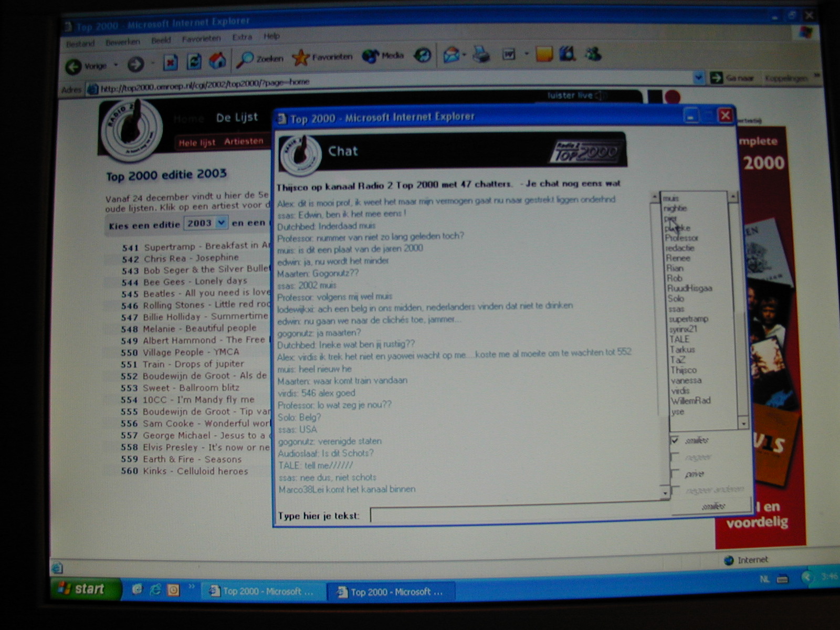
Task: Open the Vorige history dropdown arrow
Action: (116, 65)
